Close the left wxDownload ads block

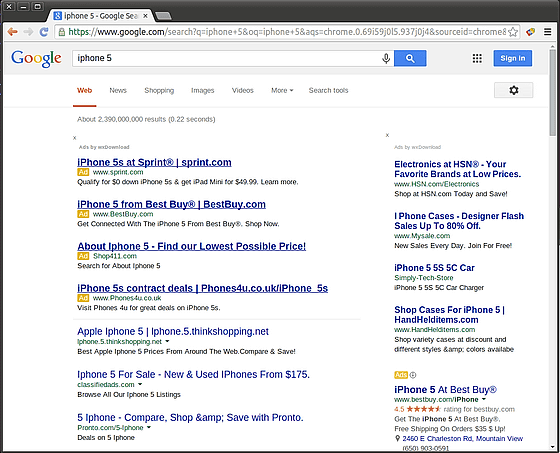coord(75,138)
